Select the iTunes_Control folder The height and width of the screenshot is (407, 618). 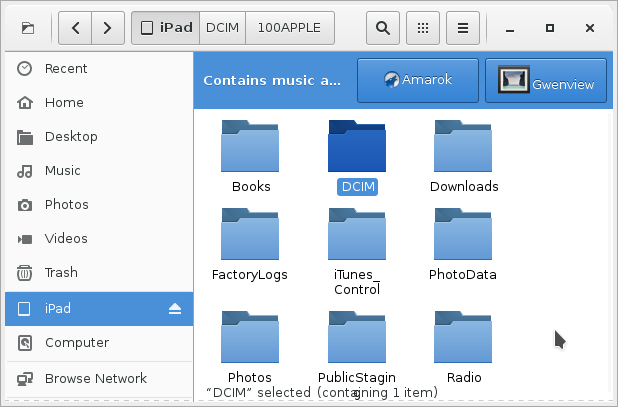pos(357,236)
